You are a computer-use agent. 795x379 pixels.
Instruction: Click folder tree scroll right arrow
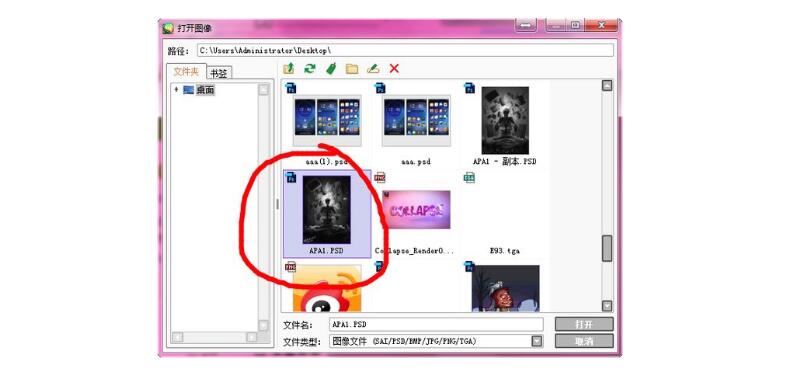tap(251, 337)
